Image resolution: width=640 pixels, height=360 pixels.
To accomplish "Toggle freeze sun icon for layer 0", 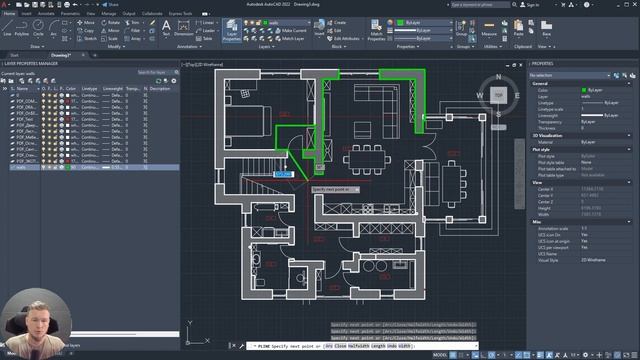I will (49, 95).
